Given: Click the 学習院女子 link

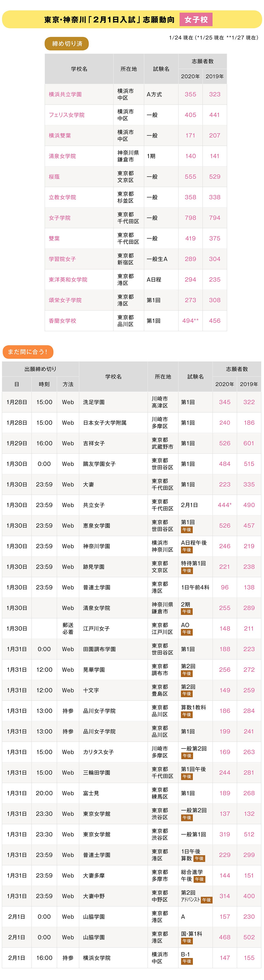Looking at the screenshot, I should click(x=62, y=259).
